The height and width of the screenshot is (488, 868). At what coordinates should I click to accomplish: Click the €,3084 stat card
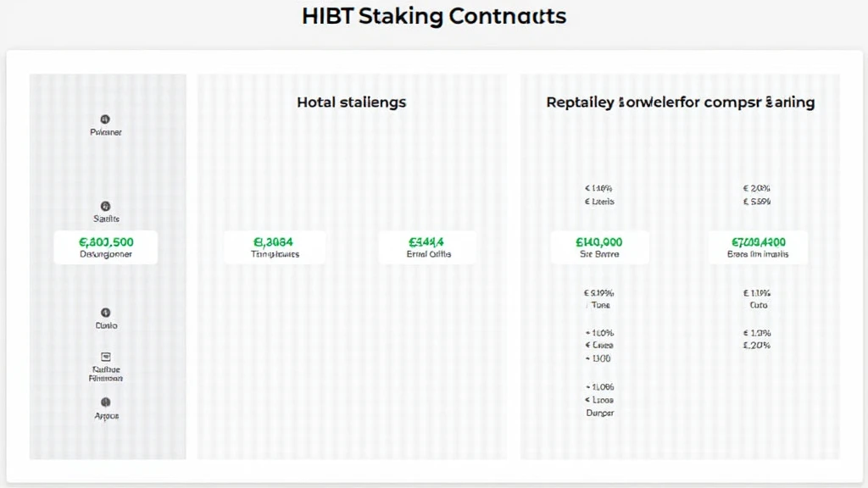click(275, 247)
